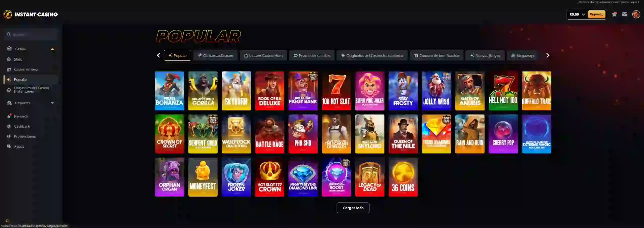Switch to the Christmas Season tab
This screenshot has width=644, height=228.
tap(216, 55)
